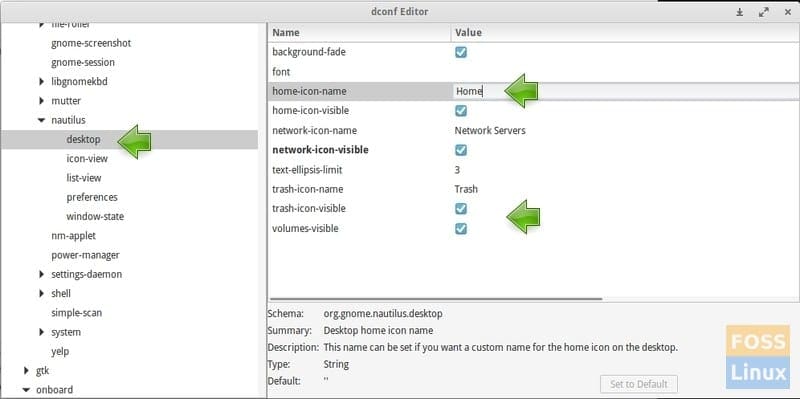
Task: Select the preferences schema under nautilus
Action: (92, 197)
